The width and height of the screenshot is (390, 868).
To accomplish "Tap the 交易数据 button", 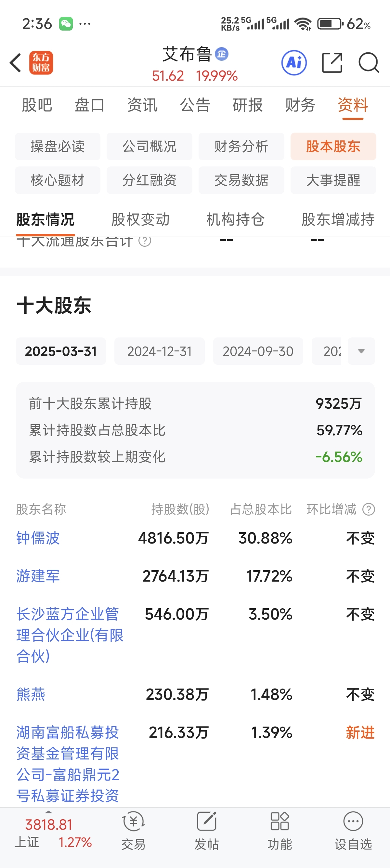I will 241,180.
